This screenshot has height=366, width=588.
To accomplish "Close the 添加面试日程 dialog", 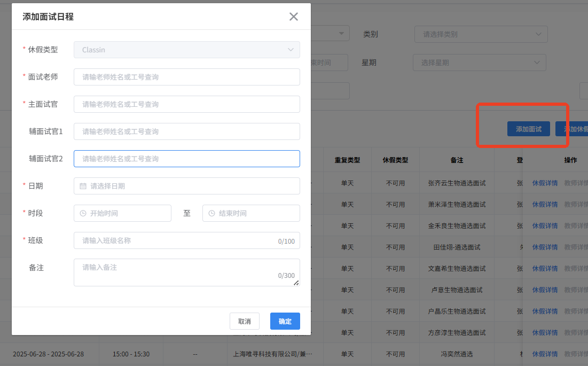I will coord(293,17).
